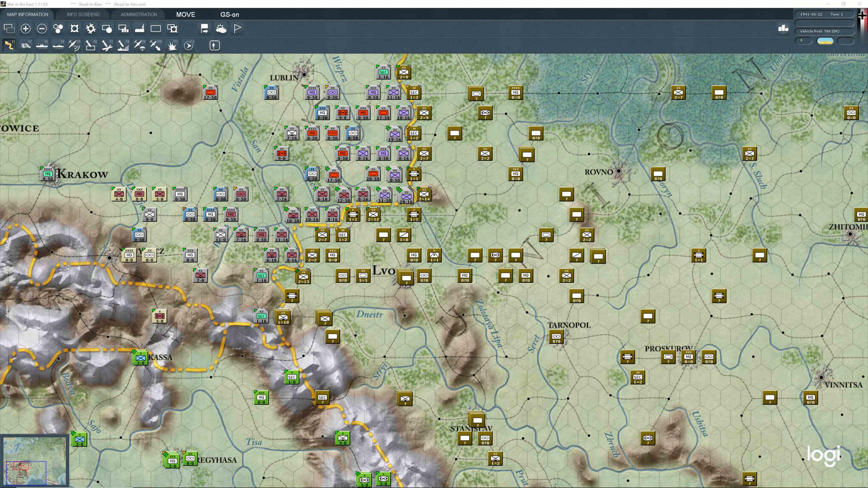Click the F12 end turn icon
The height and width of the screenshot is (488, 868).
click(188, 45)
